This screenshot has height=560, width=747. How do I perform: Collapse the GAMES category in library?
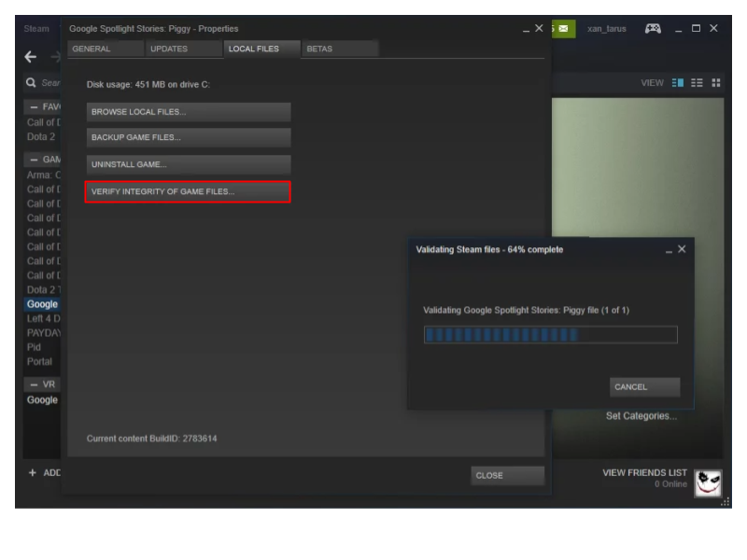click(34, 160)
